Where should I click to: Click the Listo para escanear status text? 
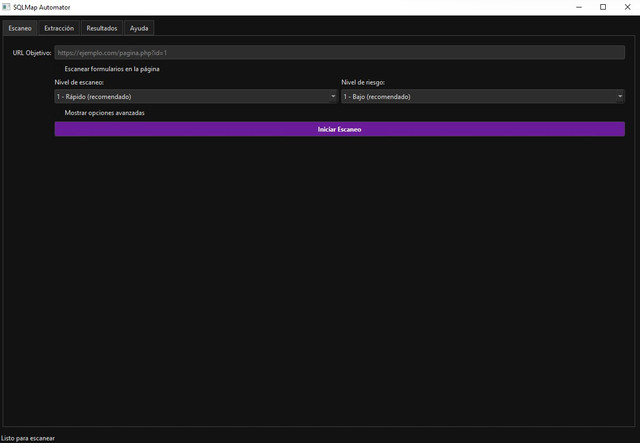[x=28, y=438]
